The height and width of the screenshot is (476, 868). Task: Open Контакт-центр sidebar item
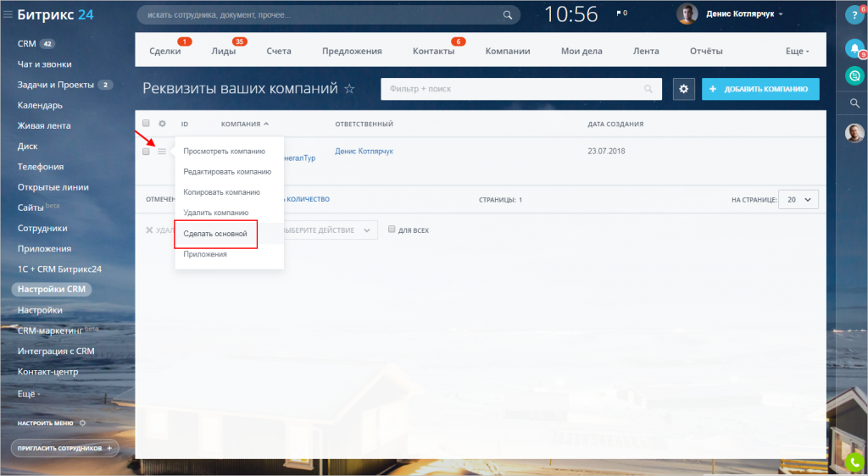coord(47,372)
